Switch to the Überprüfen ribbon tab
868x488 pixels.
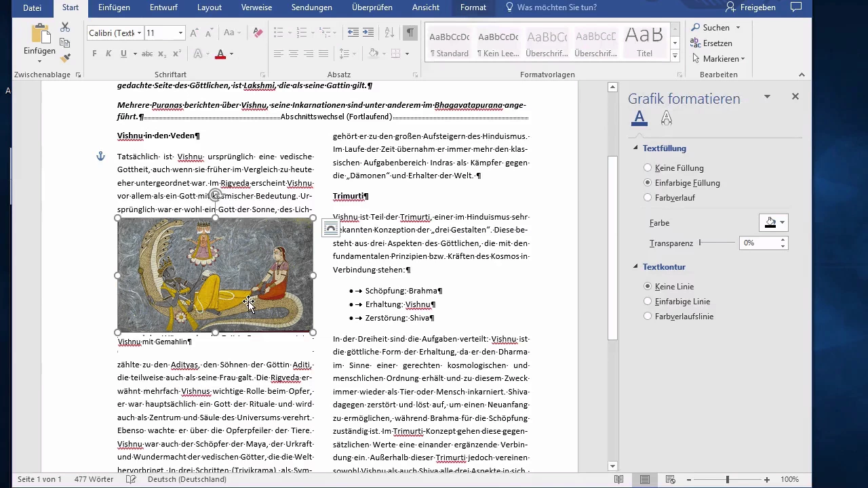(x=372, y=7)
